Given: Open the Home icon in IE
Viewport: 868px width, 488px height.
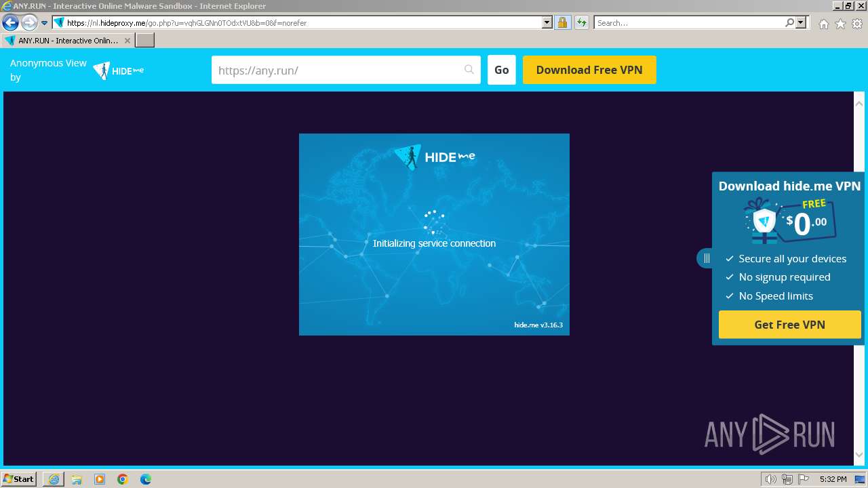Looking at the screenshot, I should [823, 23].
